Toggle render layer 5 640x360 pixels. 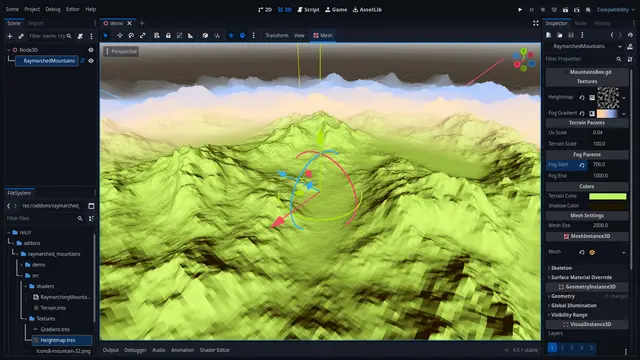591,347
